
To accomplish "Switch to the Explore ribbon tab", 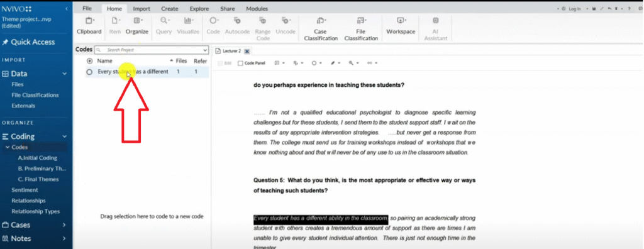I will 199,9.
